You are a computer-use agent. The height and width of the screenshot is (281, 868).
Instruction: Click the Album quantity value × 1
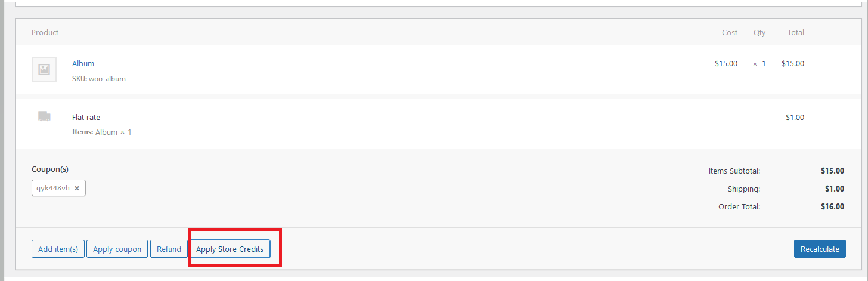pos(759,64)
